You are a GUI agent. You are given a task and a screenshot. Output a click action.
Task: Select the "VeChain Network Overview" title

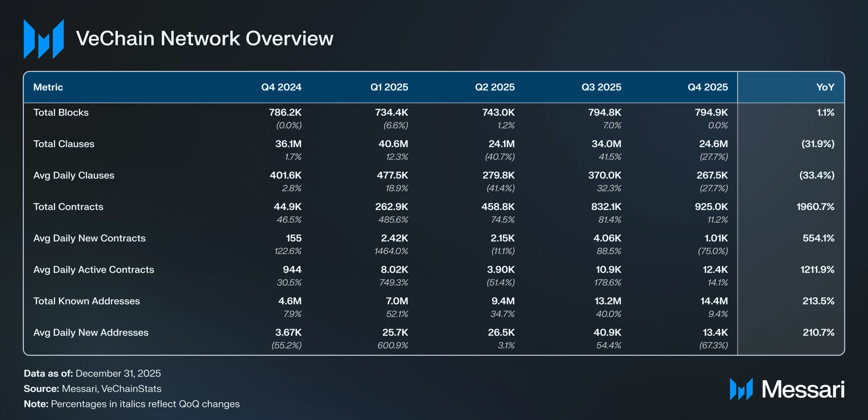(x=205, y=39)
